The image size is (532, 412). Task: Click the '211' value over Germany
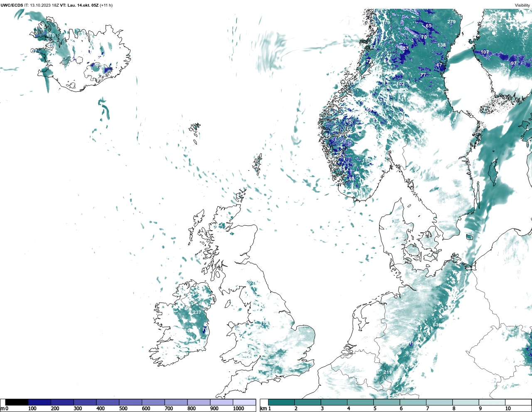coord(387,372)
